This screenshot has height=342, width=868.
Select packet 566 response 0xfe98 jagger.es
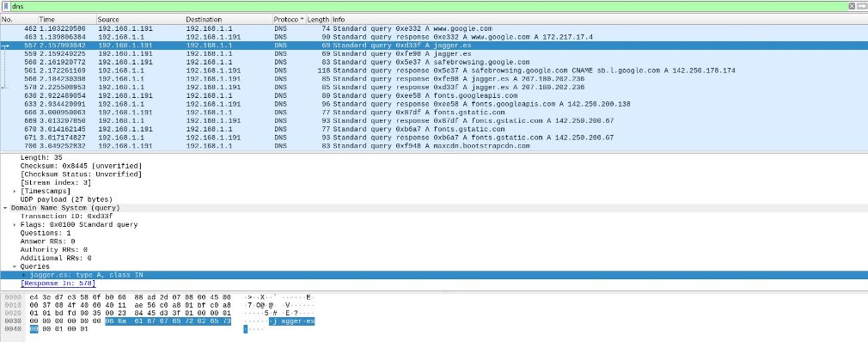tap(434, 78)
